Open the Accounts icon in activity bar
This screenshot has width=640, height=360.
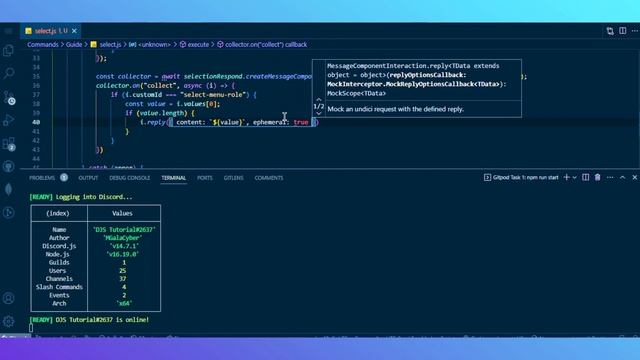tap(9, 298)
